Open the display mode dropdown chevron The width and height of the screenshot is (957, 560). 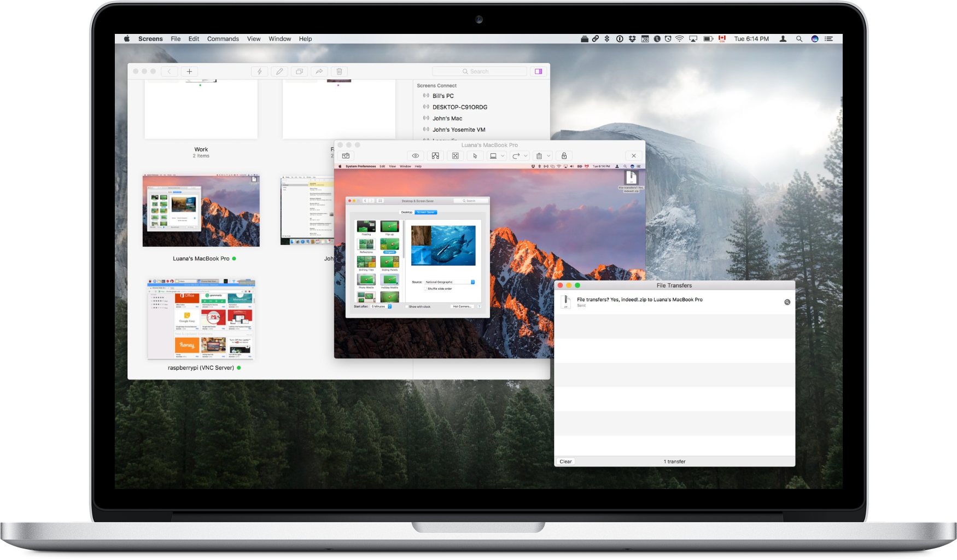[503, 155]
